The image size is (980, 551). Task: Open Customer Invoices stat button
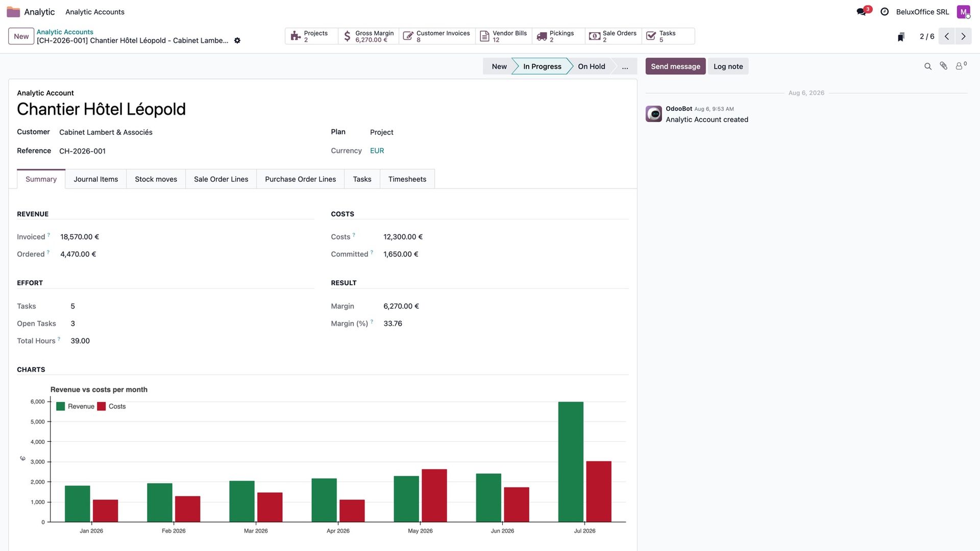pos(437,36)
